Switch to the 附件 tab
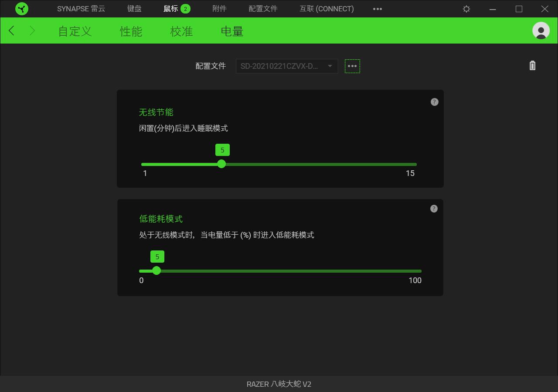Screen dimensions: 558x392 click(219, 9)
